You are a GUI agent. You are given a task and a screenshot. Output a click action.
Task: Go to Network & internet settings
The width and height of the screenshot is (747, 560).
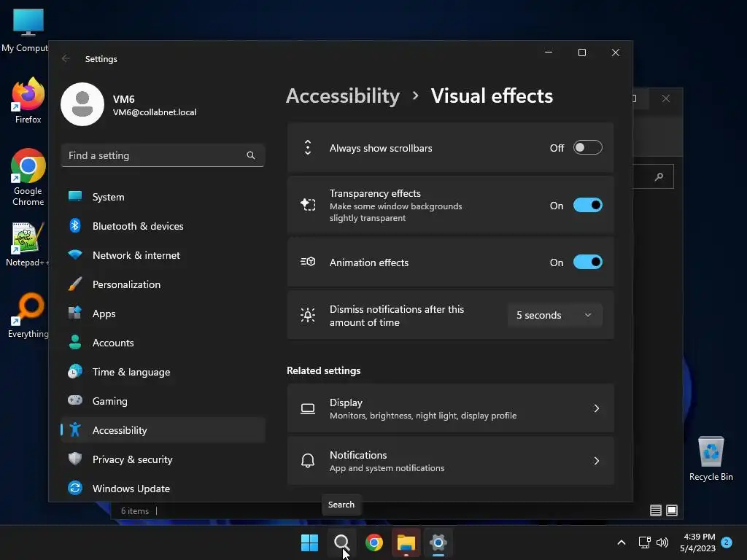point(163,255)
